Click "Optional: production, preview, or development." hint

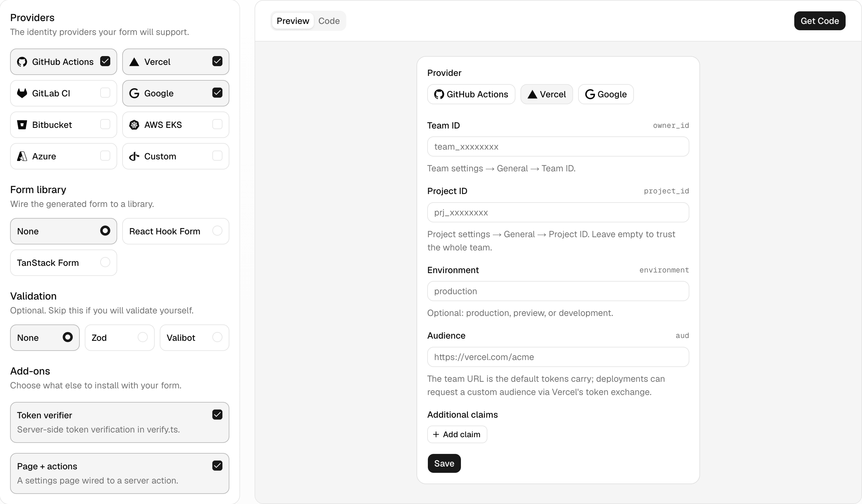click(x=520, y=313)
